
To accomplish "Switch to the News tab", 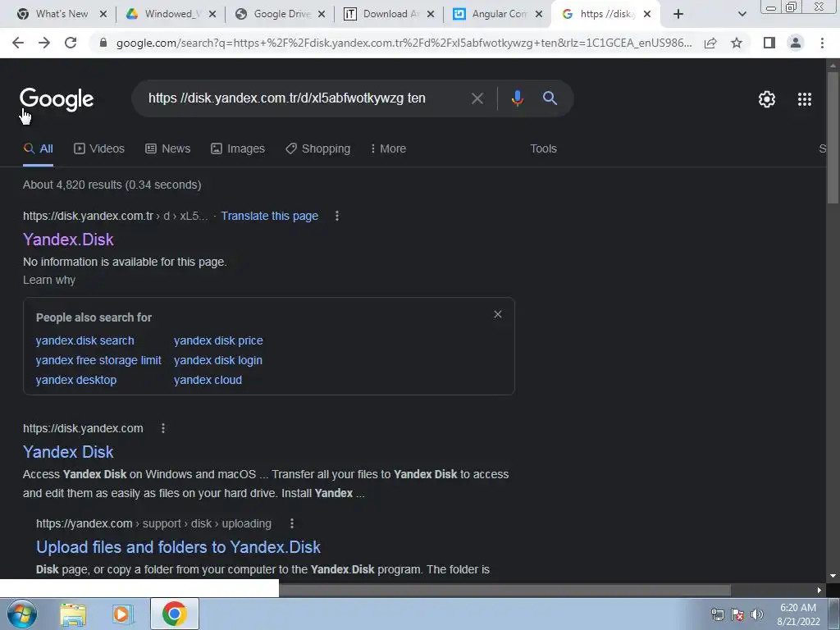I will click(x=167, y=149).
